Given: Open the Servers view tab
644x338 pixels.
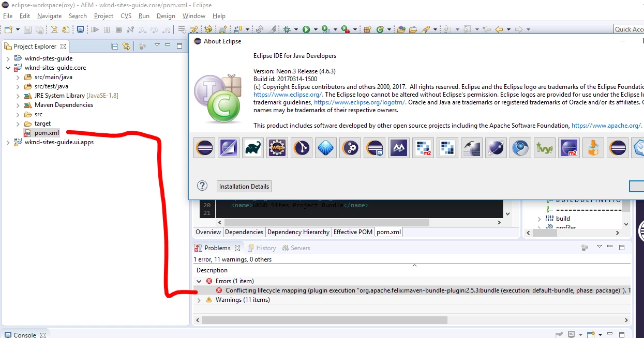Looking at the screenshot, I should (x=295, y=248).
